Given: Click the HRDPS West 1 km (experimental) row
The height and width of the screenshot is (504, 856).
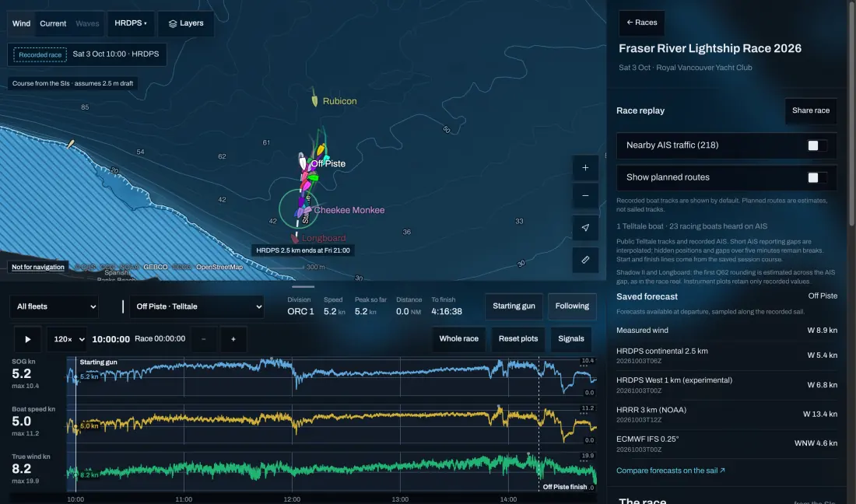Looking at the screenshot, I should (727, 385).
